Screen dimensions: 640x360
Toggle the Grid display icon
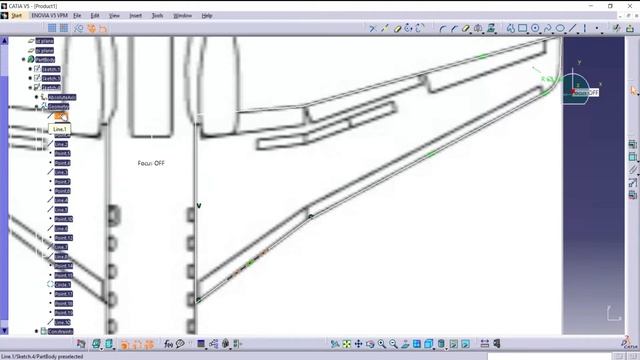(52, 28)
